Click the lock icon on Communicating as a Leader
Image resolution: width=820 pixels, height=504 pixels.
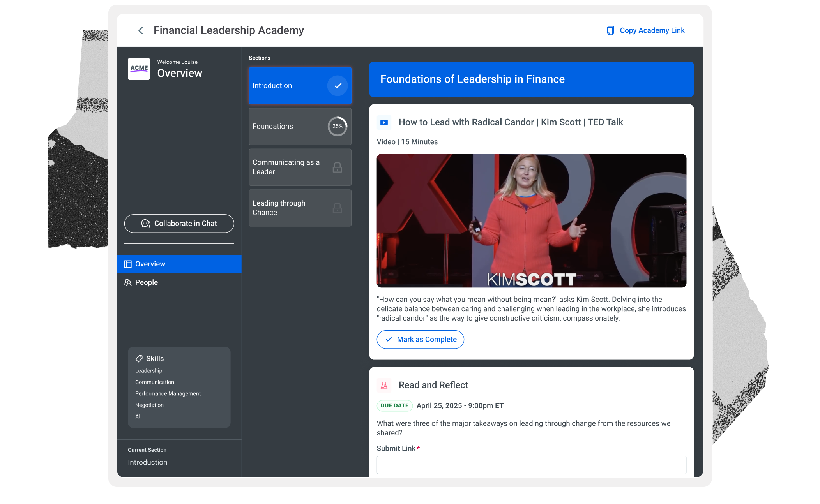pyautogui.click(x=337, y=167)
